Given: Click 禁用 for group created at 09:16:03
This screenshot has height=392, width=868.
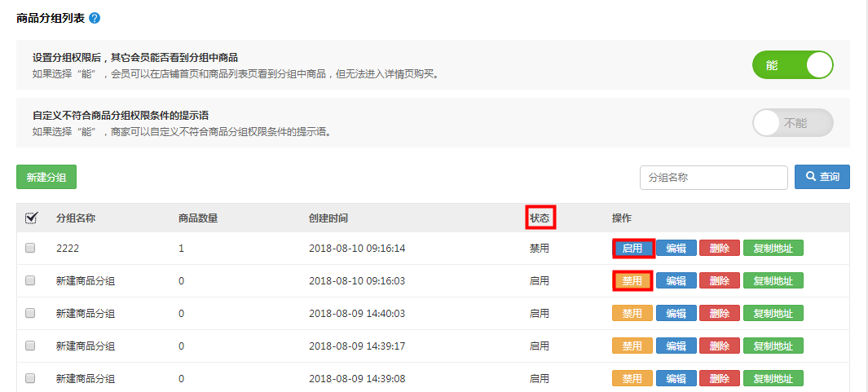Looking at the screenshot, I should [632, 281].
